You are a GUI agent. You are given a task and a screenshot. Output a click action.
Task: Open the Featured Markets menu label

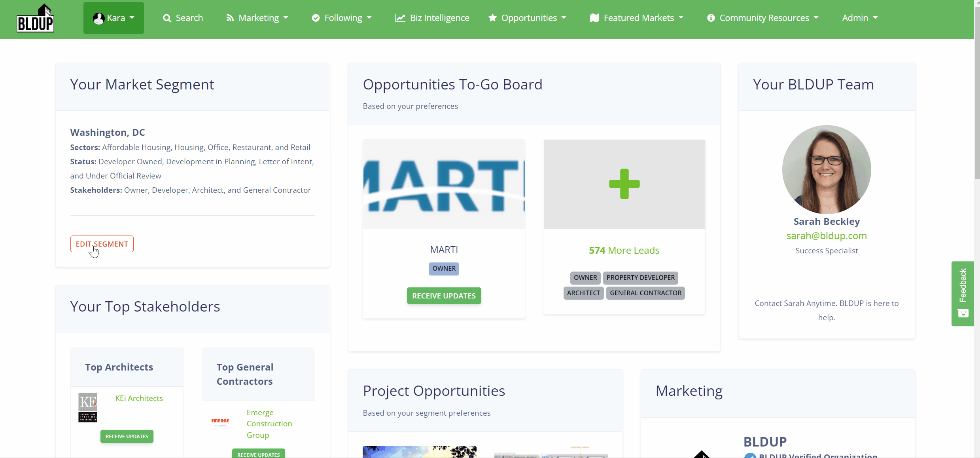(639, 18)
